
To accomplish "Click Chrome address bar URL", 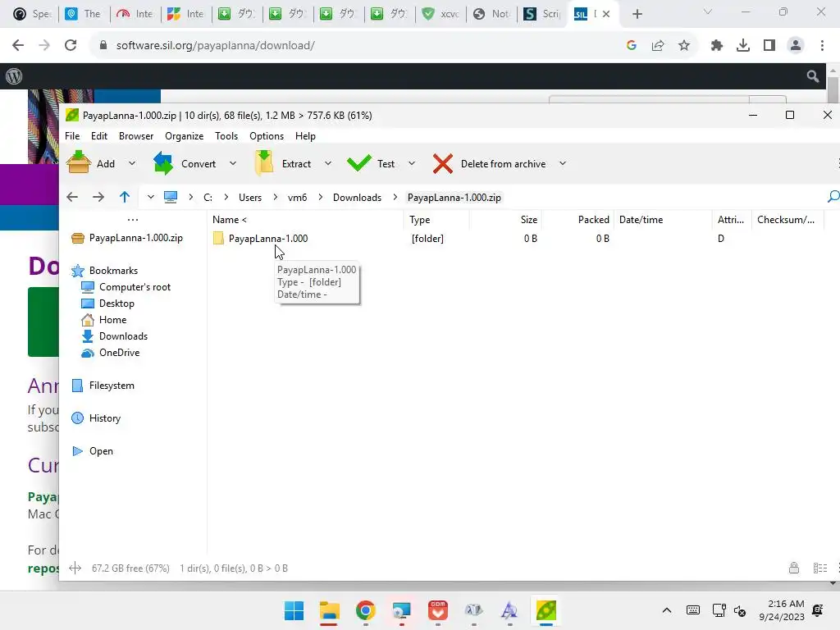I will click(216, 46).
